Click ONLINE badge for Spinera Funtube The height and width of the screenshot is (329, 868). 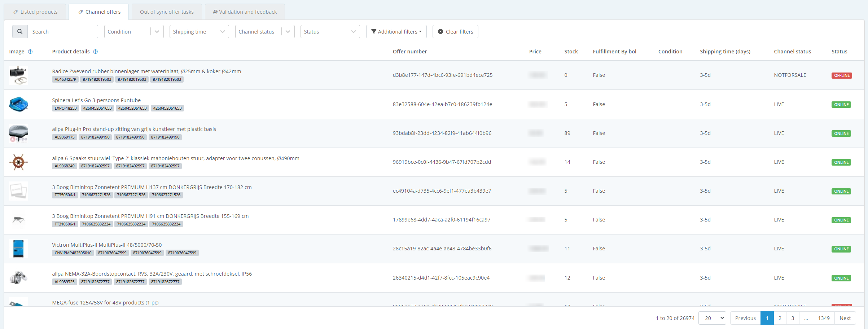click(x=841, y=105)
